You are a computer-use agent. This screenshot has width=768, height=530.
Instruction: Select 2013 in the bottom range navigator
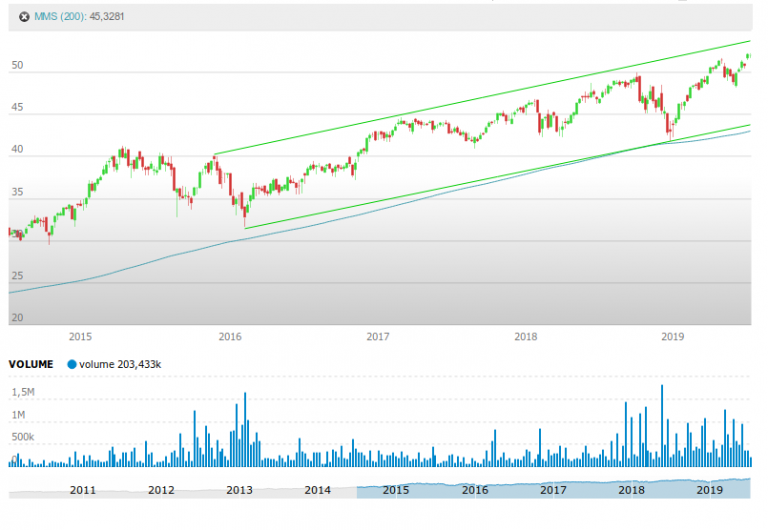[x=239, y=490]
